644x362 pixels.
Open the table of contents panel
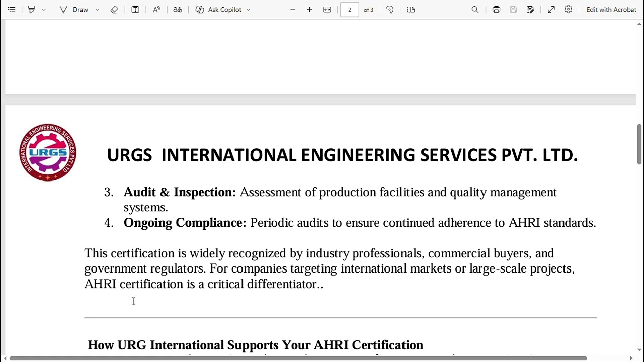pos(11,10)
